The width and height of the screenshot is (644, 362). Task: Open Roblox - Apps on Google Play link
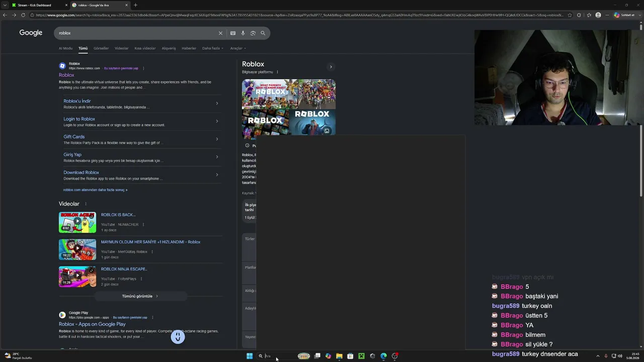(x=92, y=324)
